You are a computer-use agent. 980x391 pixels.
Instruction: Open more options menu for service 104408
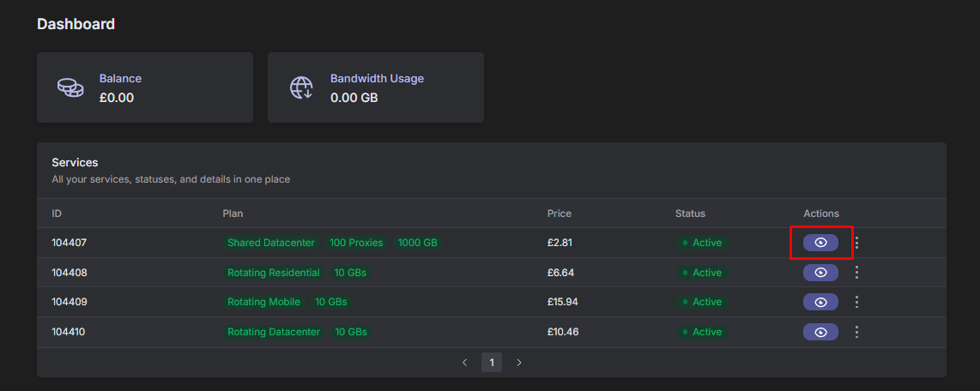[857, 273]
